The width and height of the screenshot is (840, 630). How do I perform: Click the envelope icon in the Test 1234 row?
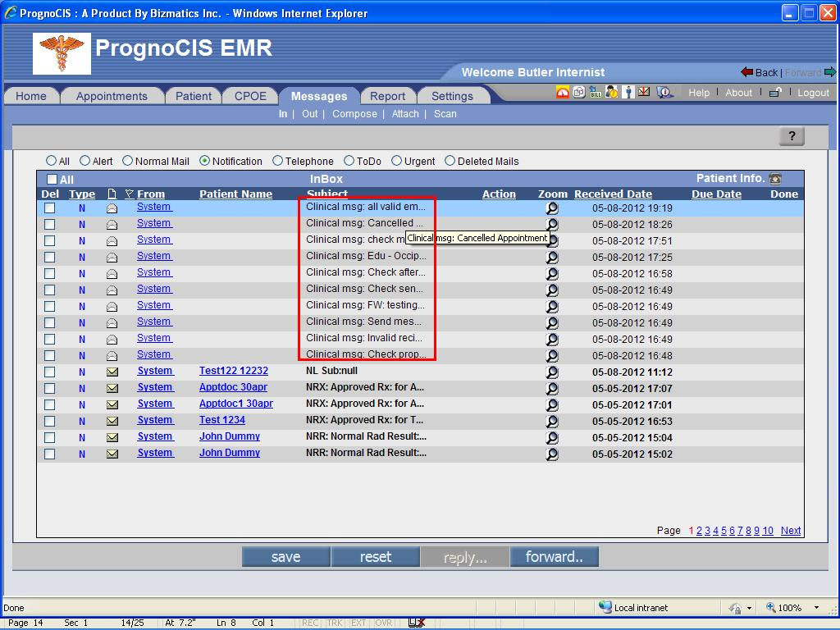112,421
